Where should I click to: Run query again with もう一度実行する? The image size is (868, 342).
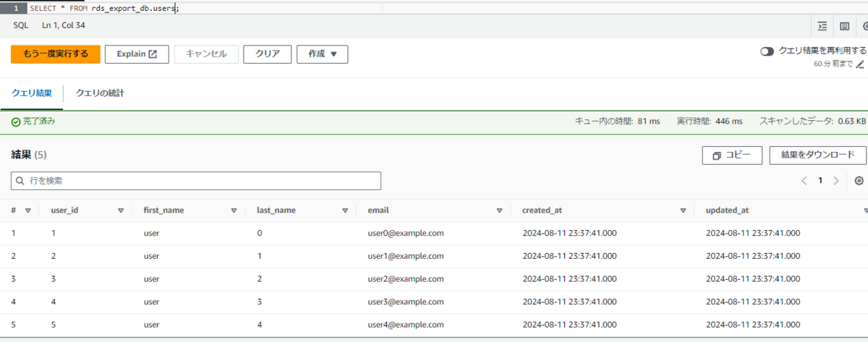(56, 54)
